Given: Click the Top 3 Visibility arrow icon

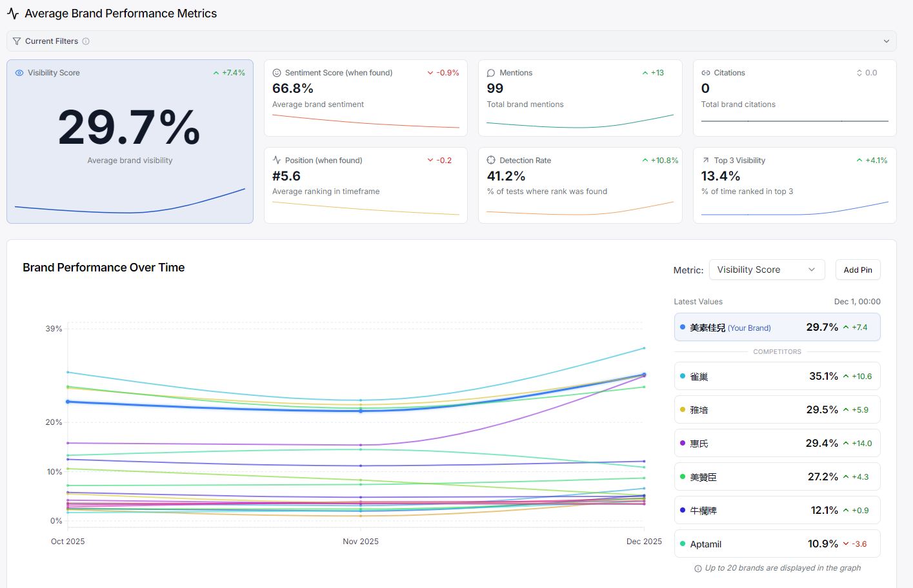Looking at the screenshot, I should coord(706,161).
